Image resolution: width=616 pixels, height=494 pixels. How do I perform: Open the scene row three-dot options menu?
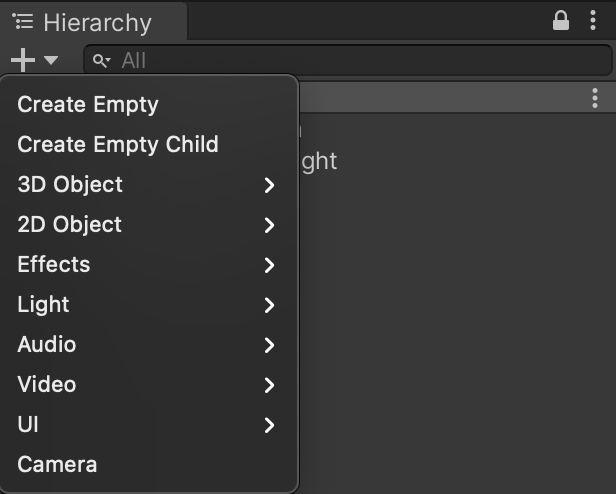(595, 98)
